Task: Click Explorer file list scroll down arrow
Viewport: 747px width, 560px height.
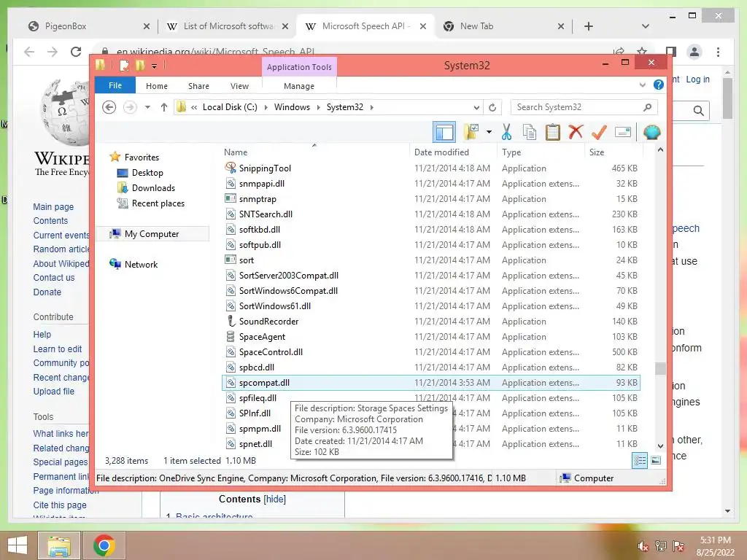Action: click(660, 446)
